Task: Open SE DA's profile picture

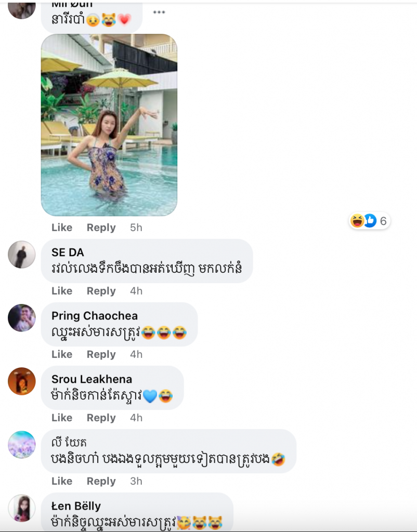Action: tap(22, 255)
